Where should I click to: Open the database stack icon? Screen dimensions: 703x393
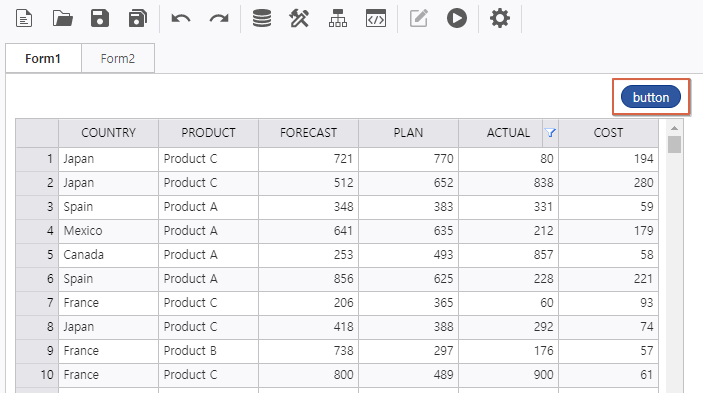(262, 18)
